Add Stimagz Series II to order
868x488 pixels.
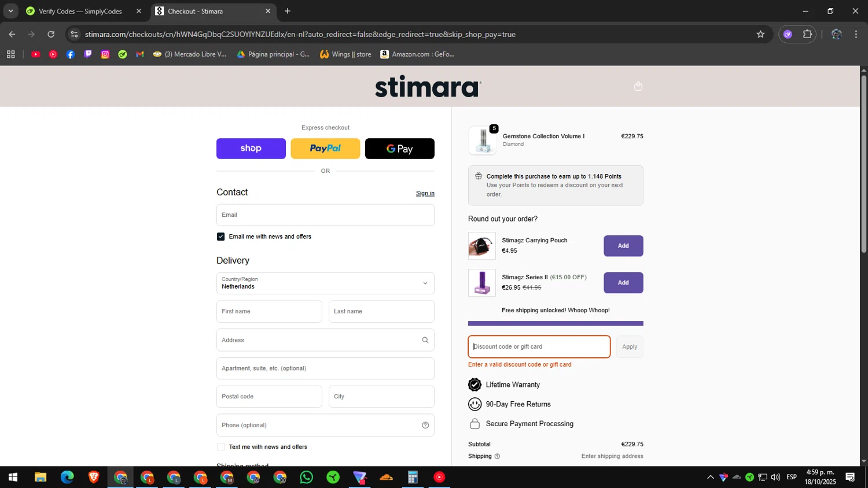pos(623,283)
